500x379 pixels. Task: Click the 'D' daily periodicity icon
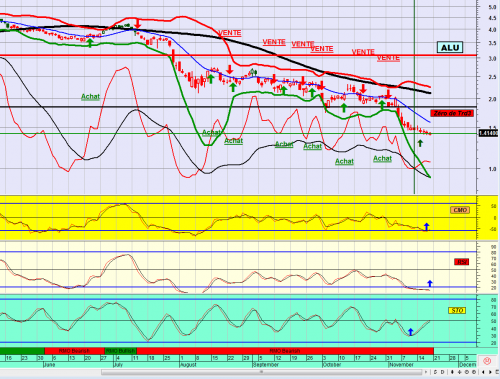click(442, 372)
